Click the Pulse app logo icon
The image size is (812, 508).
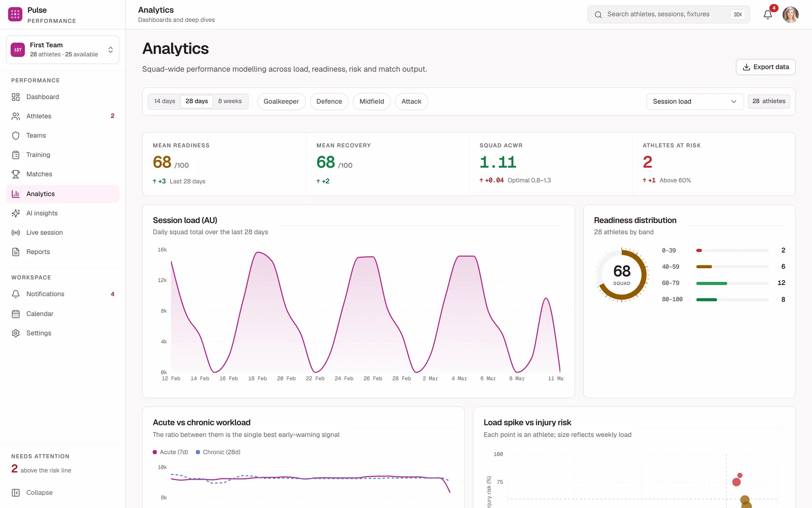(x=15, y=14)
